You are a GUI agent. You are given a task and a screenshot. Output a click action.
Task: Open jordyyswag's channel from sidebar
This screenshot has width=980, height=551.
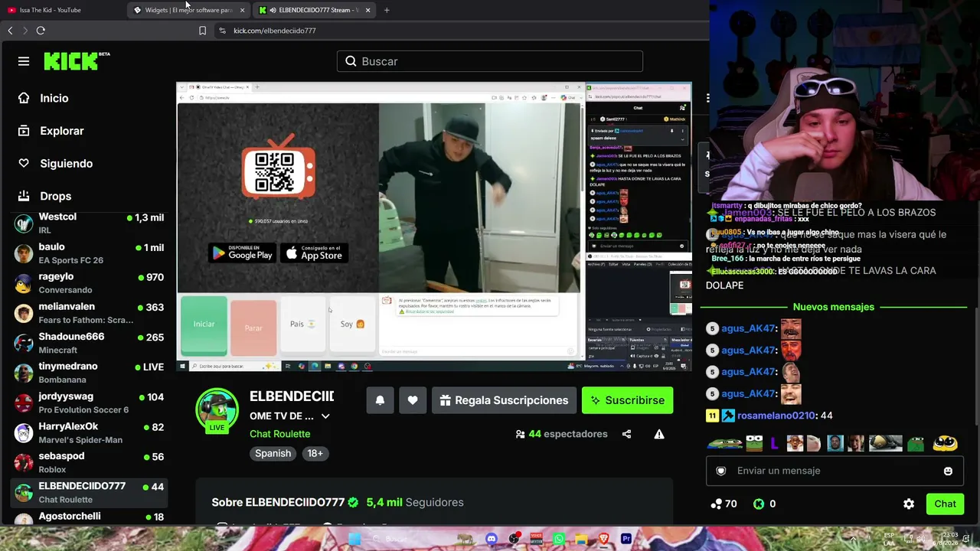click(x=90, y=403)
